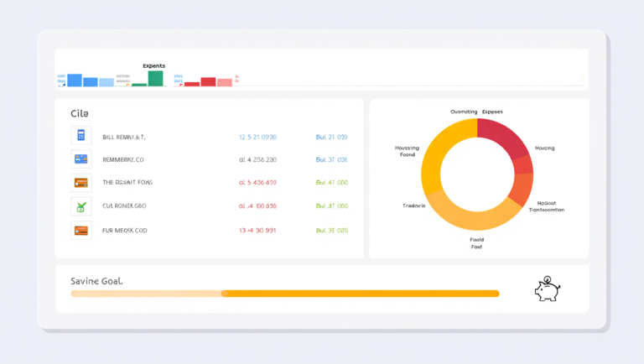
Task: Click the green plant icon beside CUL RONEK
Action: 80,206
